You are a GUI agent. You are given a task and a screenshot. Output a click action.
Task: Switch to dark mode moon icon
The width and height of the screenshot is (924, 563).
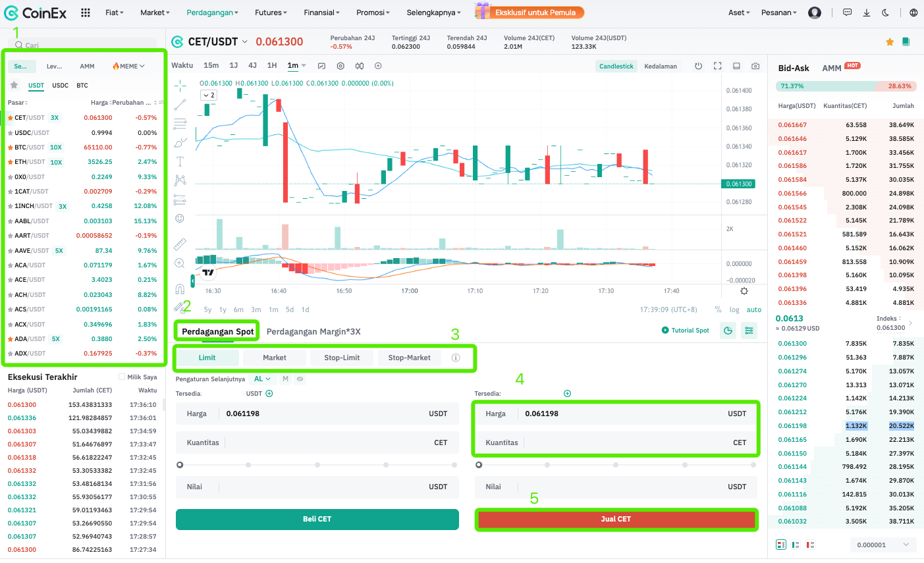886,13
